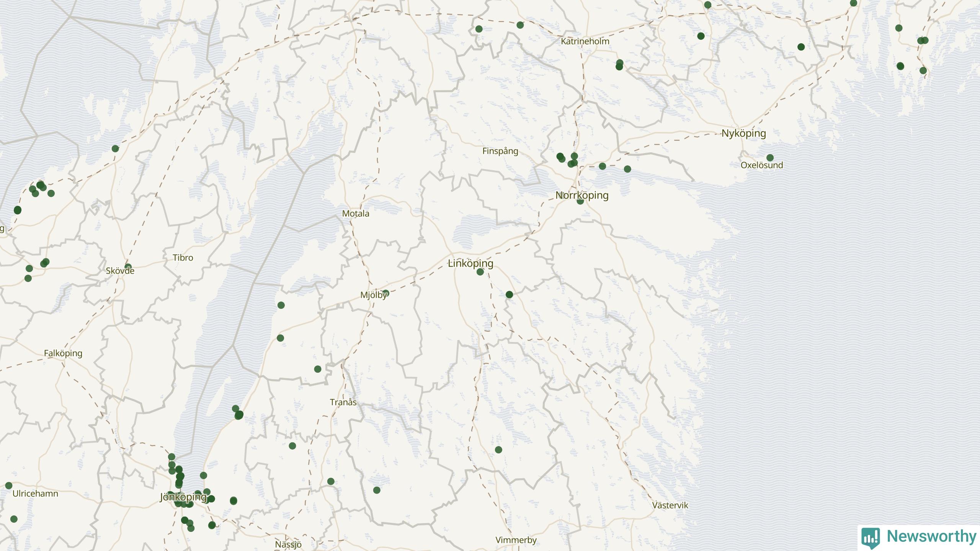
Task: Click the dark dot southeast of Linköping
Action: [x=509, y=294]
